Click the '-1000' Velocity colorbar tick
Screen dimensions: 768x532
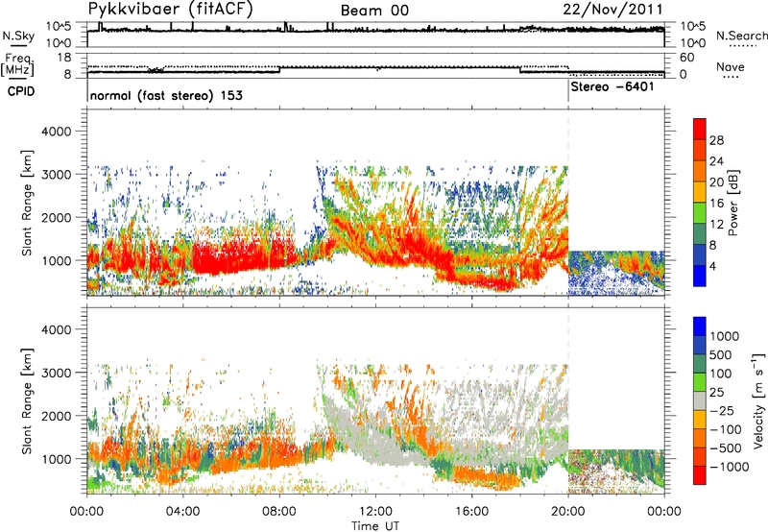click(x=729, y=467)
